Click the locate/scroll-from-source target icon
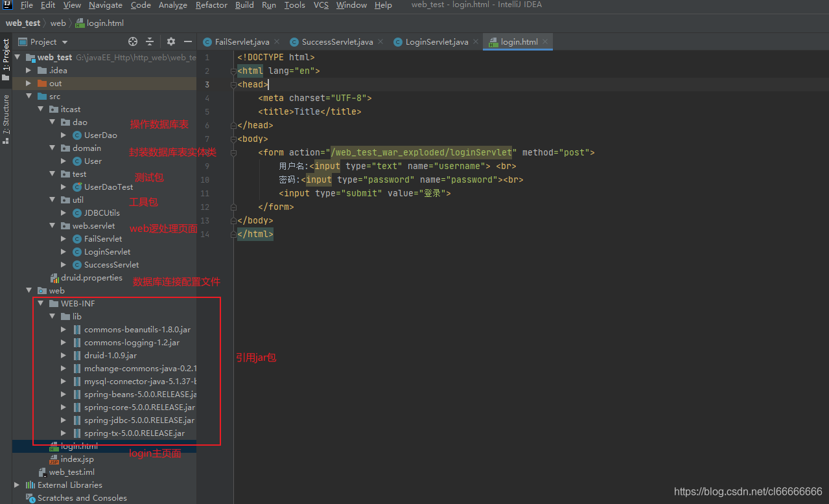The height and width of the screenshot is (504, 829). coord(133,41)
